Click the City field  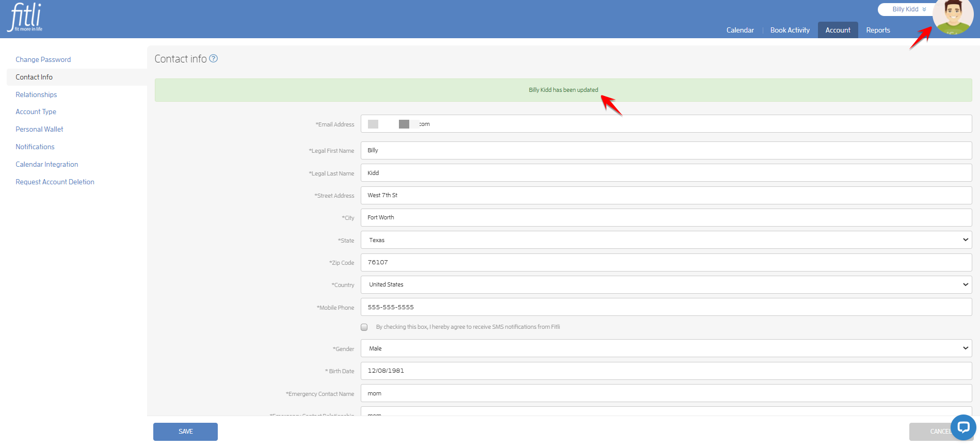click(x=666, y=217)
